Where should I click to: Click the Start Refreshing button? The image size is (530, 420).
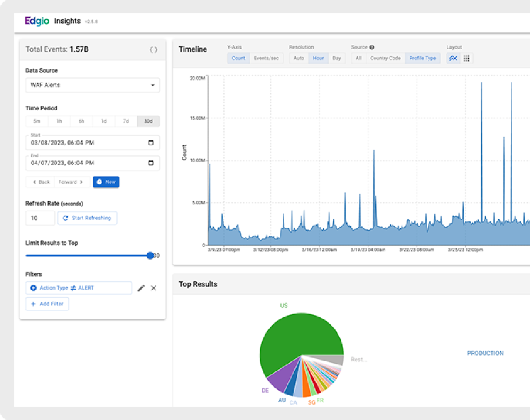click(x=87, y=218)
